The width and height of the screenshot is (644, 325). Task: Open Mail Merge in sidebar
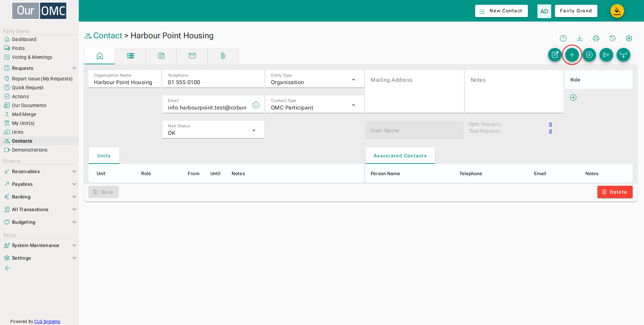click(x=24, y=114)
